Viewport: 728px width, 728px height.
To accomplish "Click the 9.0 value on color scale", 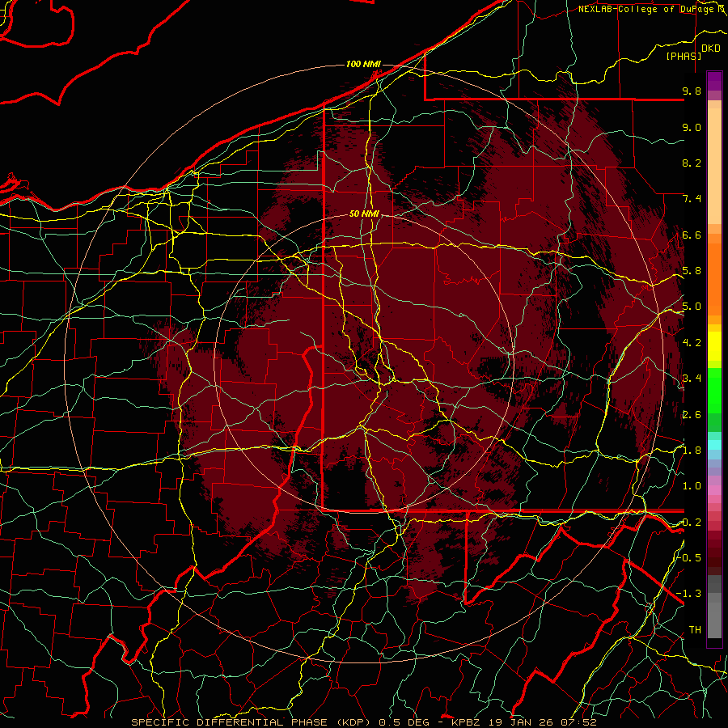I will pyautogui.click(x=692, y=127).
